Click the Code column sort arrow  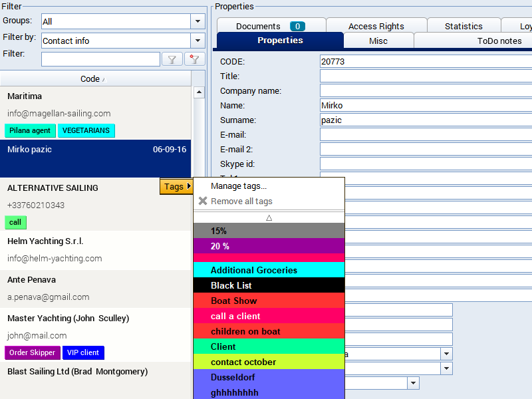coord(104,79)
